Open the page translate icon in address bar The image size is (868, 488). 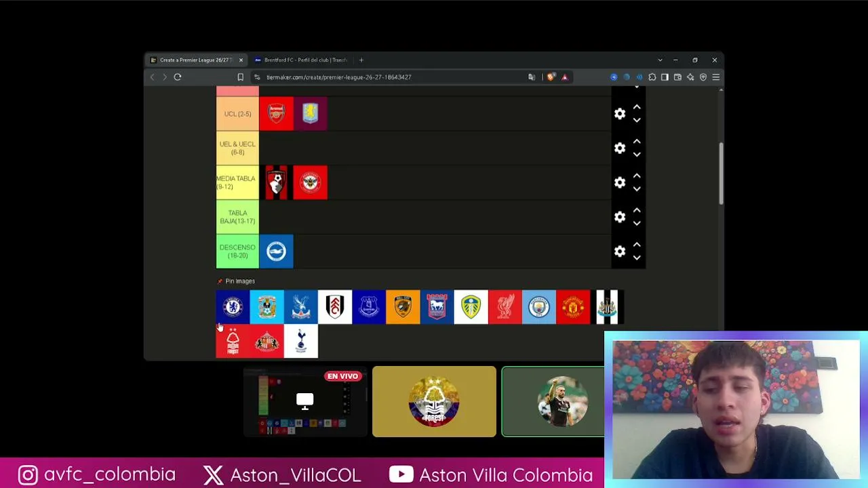(x=532, y=77)
